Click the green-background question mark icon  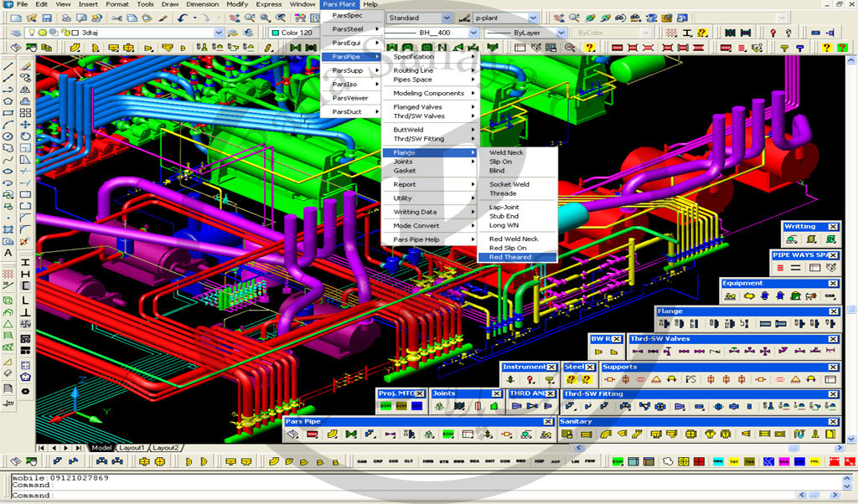coord(842,48)
